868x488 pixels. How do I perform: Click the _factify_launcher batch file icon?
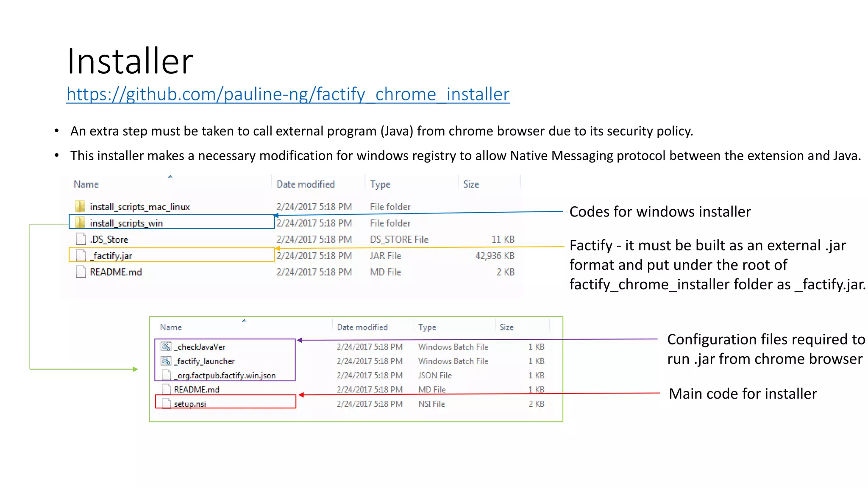[166, 360]
